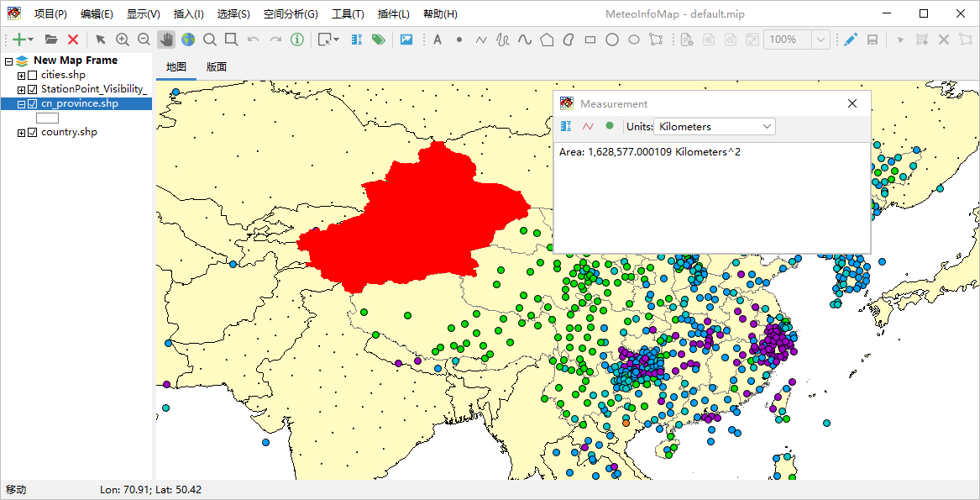
Task: Click the Add Layer plus icon
Action: pyautogui.click(x=19, y=39)
